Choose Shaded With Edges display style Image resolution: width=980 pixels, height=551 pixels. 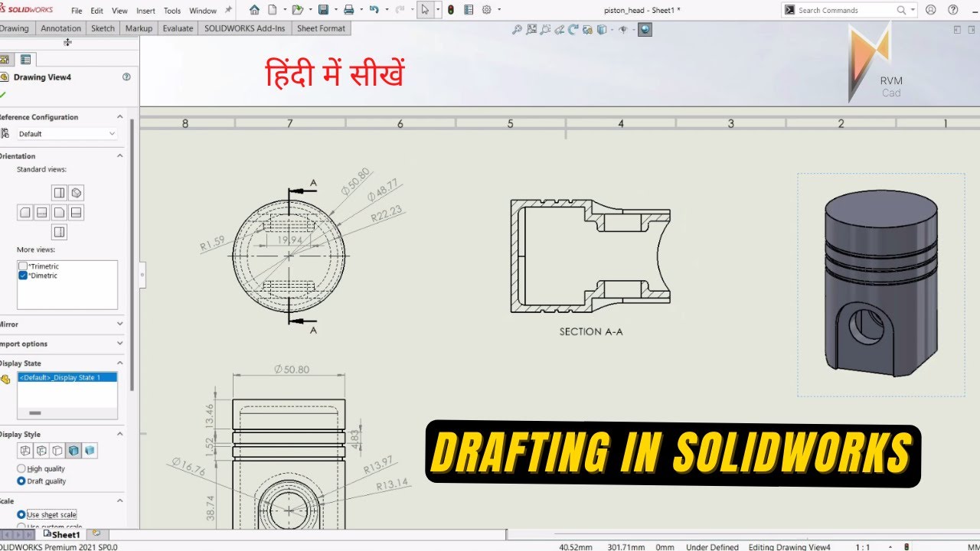click(x=73, y=451)
